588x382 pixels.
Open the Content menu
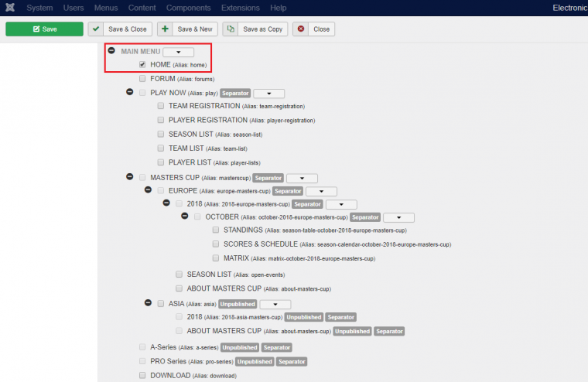click(x=142, y=8)
